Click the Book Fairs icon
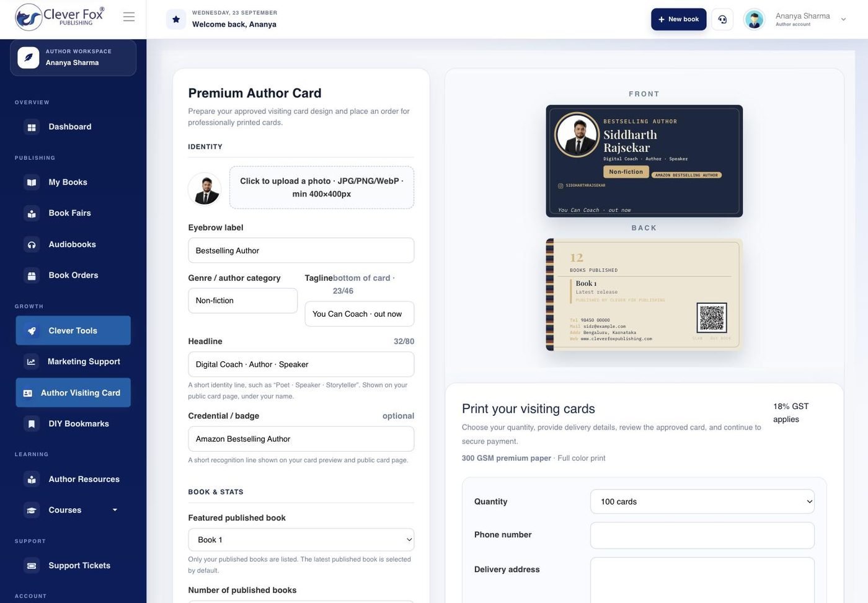 pyautogui.click(x=32, y=213)
